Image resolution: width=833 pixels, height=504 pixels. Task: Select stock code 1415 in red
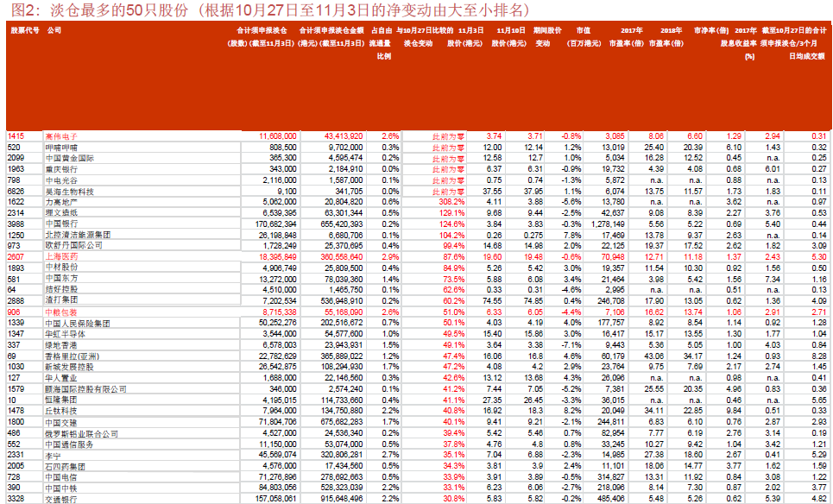[16, 136]
